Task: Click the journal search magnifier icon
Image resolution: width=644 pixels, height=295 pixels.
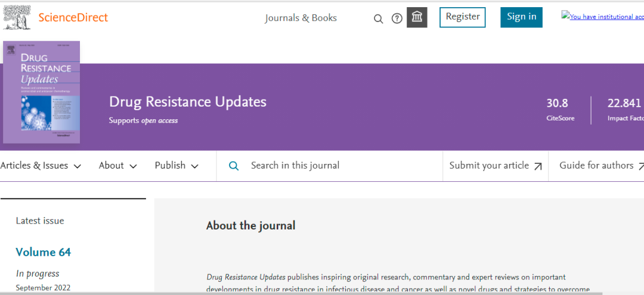Action: (234, 166)
